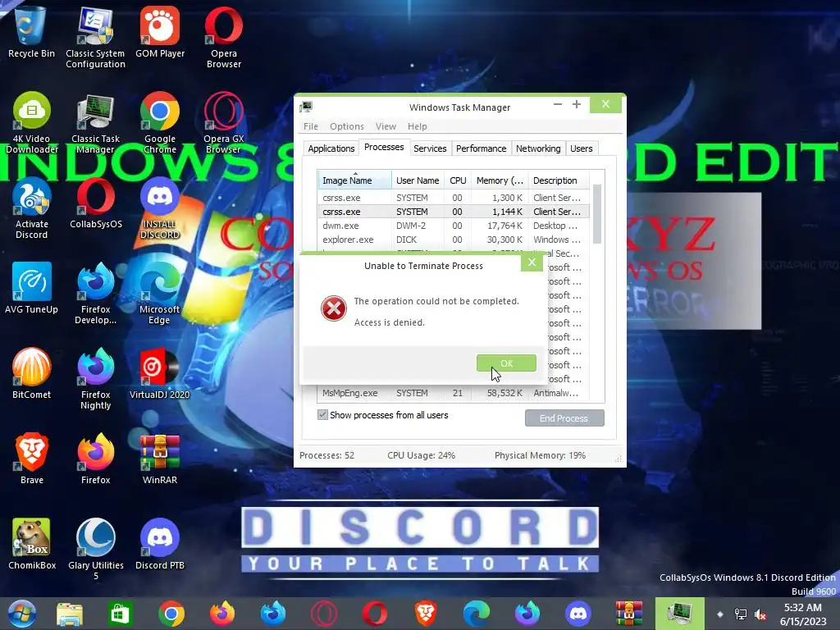Switch to the Applications tab
Viewport: 840px width, 630px height.
[331, 148]
